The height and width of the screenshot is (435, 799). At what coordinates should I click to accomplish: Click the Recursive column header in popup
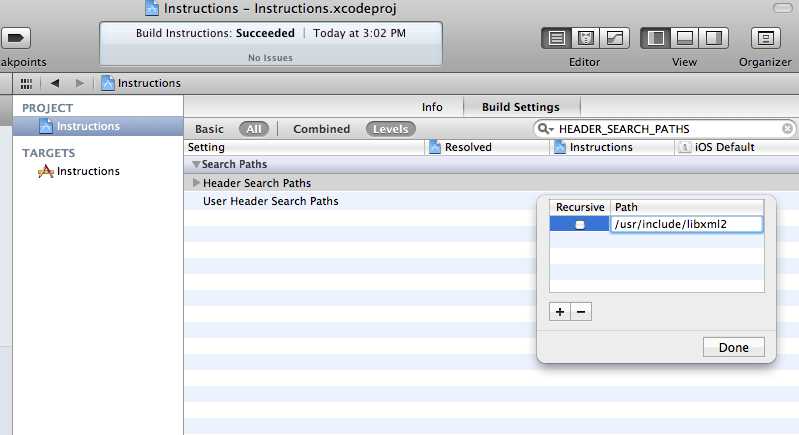(x=580, y=207)
